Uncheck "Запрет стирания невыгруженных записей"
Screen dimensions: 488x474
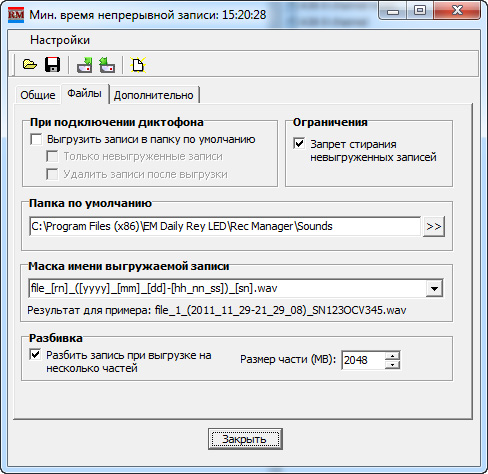tap(299, 144)
